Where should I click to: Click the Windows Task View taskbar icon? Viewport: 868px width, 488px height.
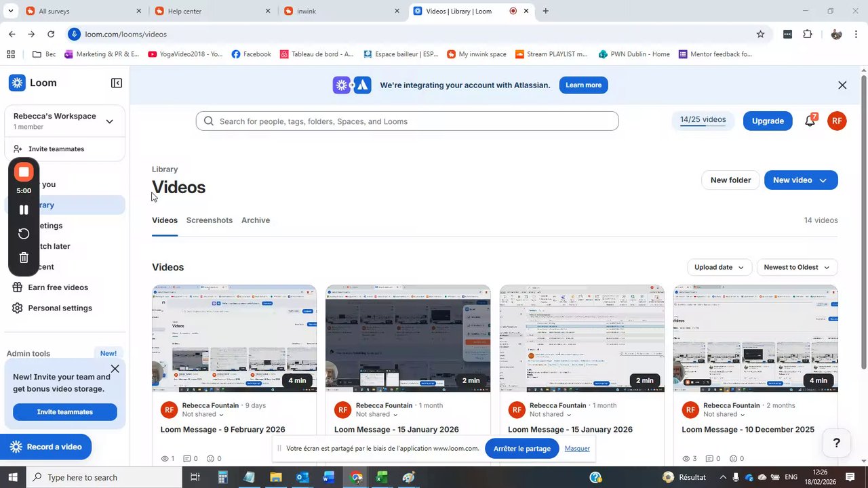click(195, 477)
